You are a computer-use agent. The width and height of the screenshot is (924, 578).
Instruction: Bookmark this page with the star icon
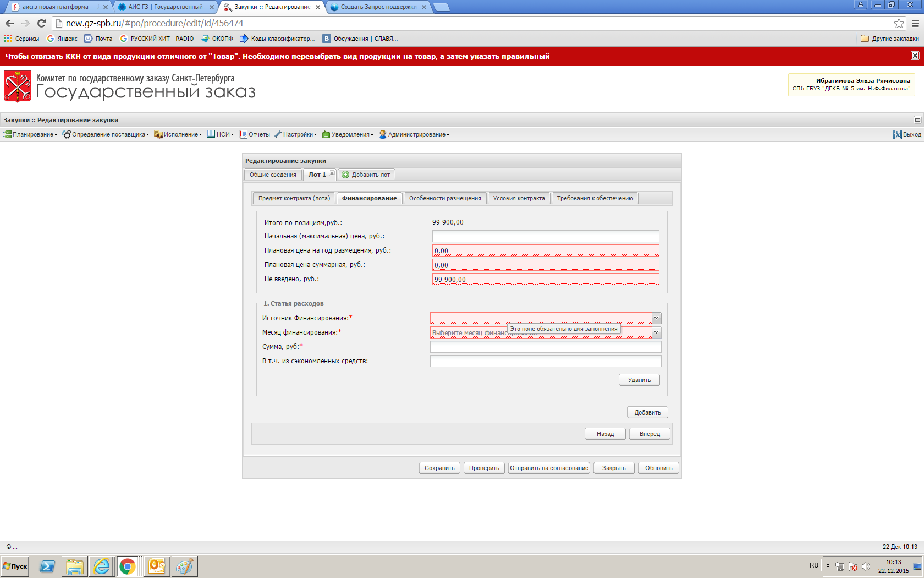899,23
